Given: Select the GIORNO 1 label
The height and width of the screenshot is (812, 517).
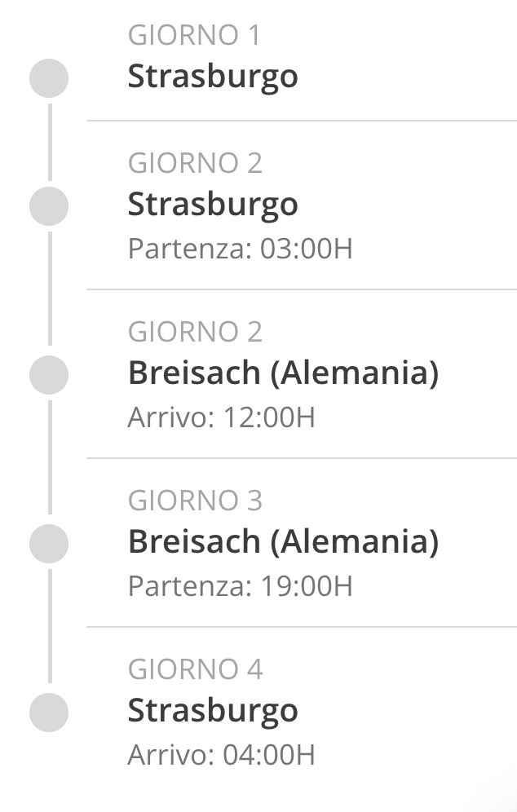Looking at the screenshot, I should point(194,35).
